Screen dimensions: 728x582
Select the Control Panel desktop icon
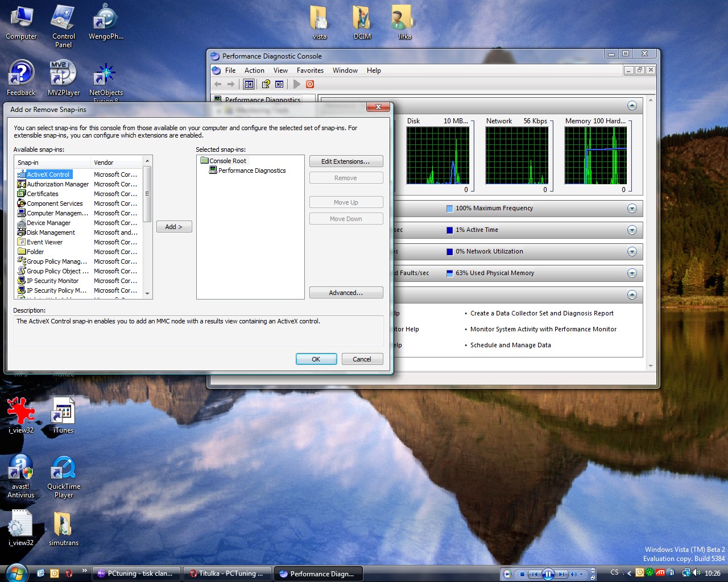click(x=64, y=26)
